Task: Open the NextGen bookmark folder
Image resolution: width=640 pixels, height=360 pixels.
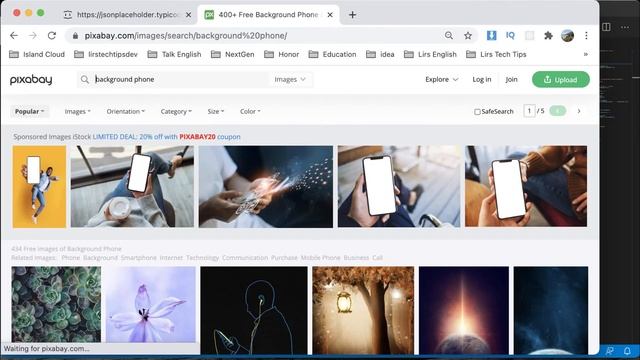Action: click(233, 54)
